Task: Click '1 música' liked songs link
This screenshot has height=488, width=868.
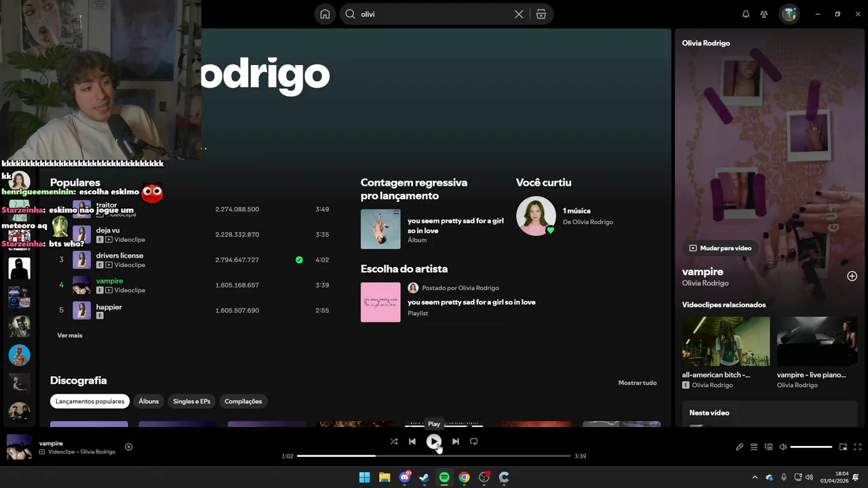Action: (576, 211)
